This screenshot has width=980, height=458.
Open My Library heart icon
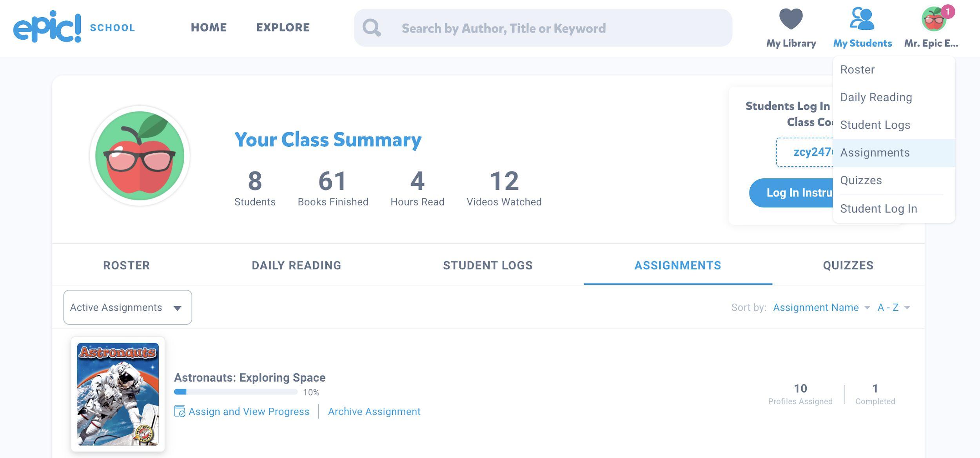[791, 19]
